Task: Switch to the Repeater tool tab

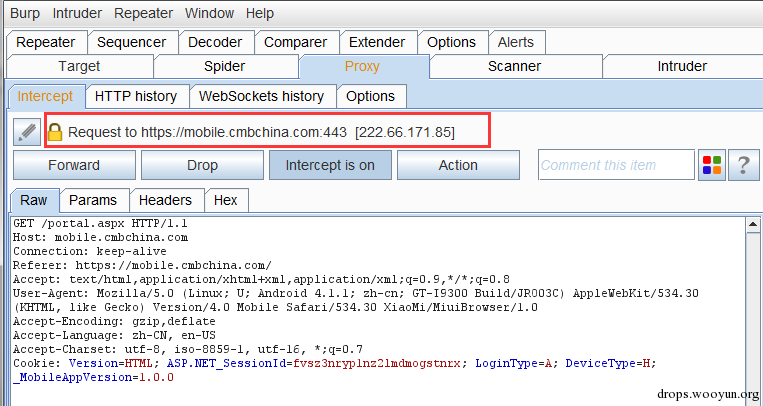Action: 46,42
